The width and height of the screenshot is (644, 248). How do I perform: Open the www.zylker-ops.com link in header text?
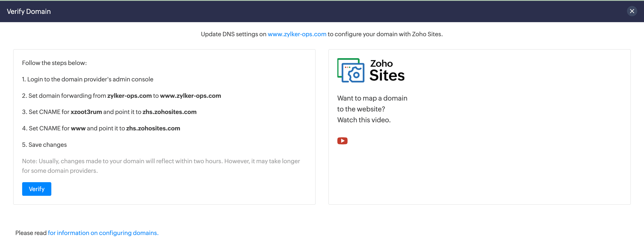(297, 34)
